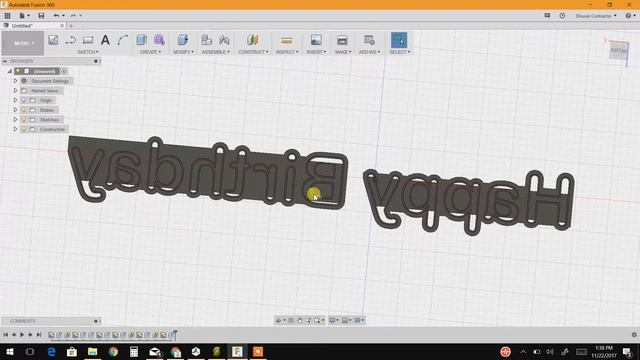Select the Pan hand tool in navigation bar
The height and width of the screenshot is (360, 640).
click(x=300, y=320)
